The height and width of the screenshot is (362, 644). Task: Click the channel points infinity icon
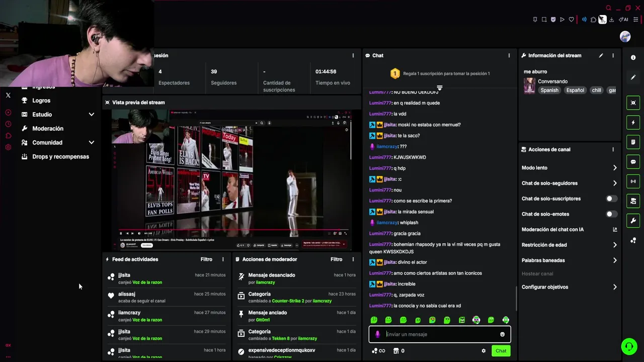[378, 351]
